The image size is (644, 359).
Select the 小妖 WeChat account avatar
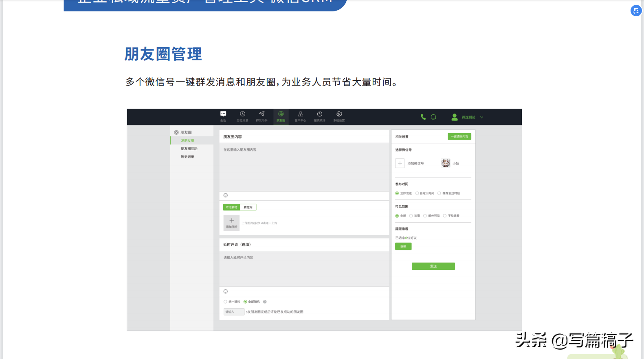(x=446, y=163)
